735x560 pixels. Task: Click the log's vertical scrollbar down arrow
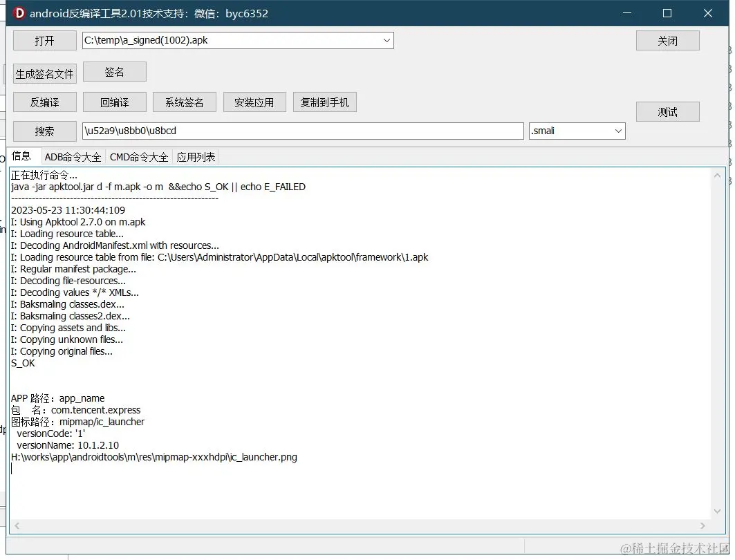[717, 511]
